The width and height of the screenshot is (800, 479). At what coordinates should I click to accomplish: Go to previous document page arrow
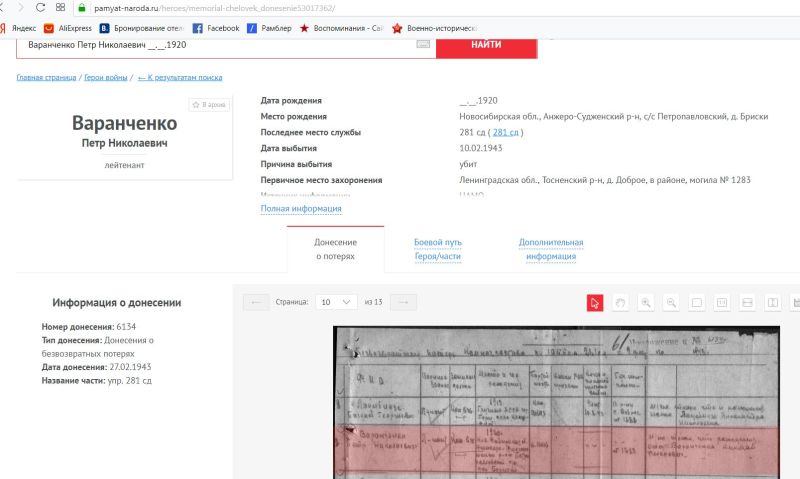click(256, 302)
